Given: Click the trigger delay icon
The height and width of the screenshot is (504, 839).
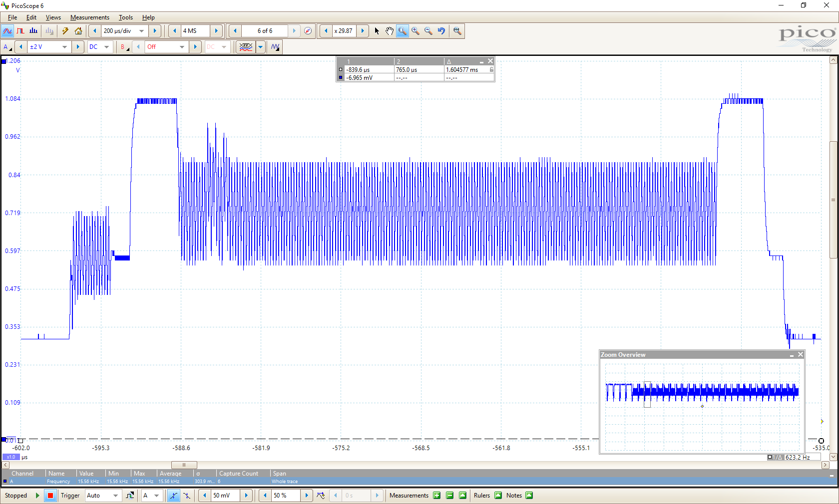Looking at the screenshot, I should tap(321, 496).
